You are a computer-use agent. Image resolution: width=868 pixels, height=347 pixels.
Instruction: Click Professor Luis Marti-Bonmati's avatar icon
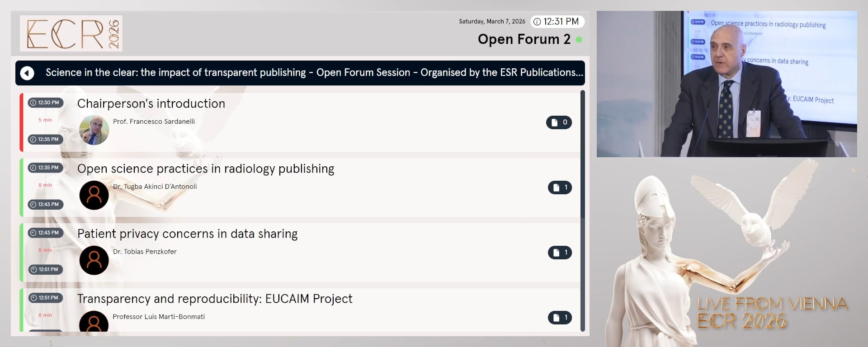click(94, 322)
